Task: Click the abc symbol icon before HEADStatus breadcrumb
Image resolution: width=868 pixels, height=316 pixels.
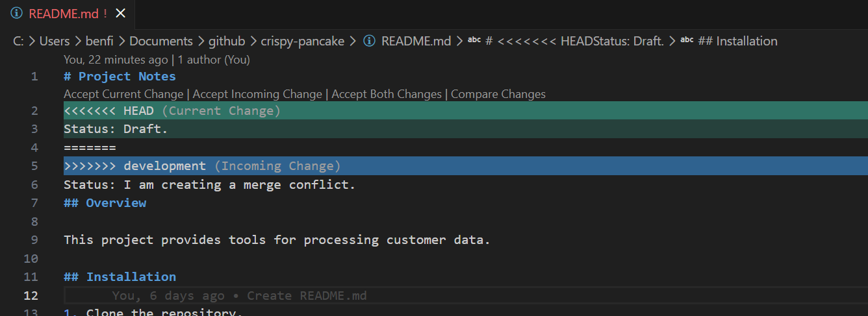Action: [474, 40]
